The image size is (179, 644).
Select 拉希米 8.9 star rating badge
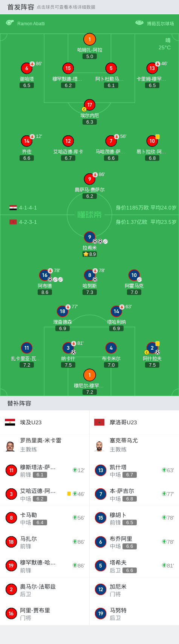pyautogui.click(x=90, y=254)
